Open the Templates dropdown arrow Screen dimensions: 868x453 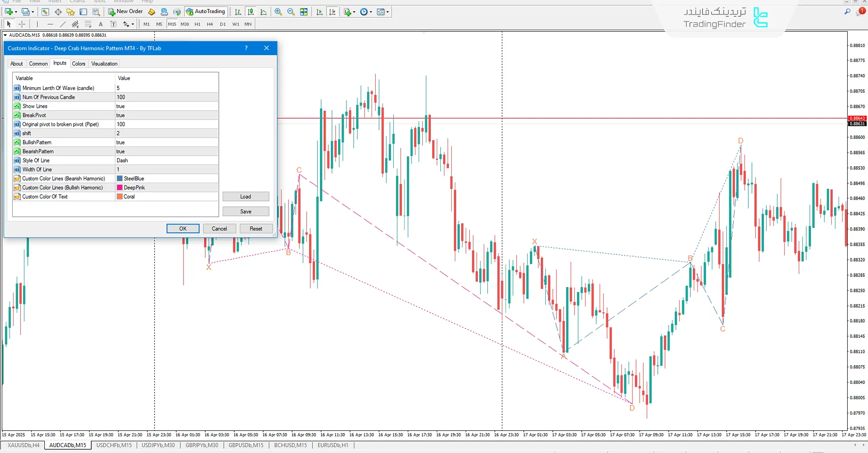(388, 12)
